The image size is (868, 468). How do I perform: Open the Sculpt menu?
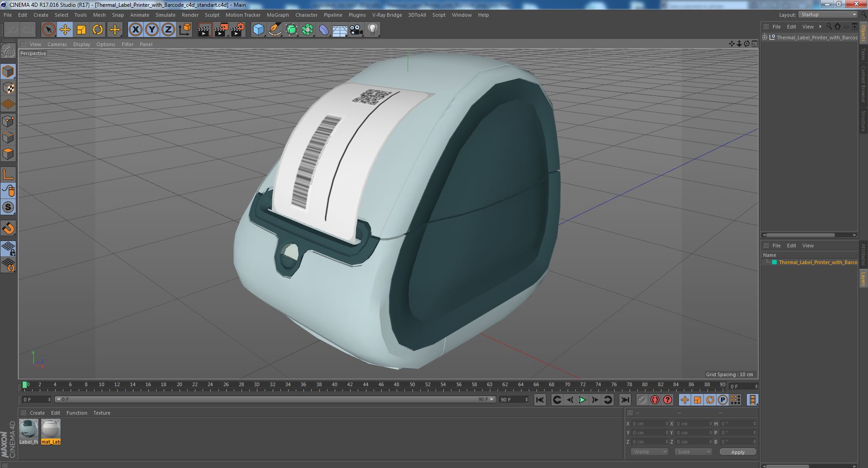(x=212, y=15)
